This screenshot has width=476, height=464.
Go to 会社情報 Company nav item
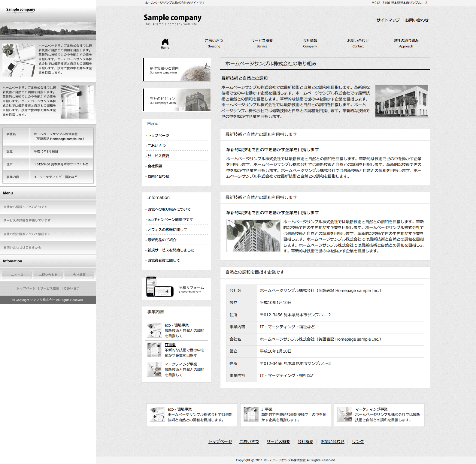(310, 43)
